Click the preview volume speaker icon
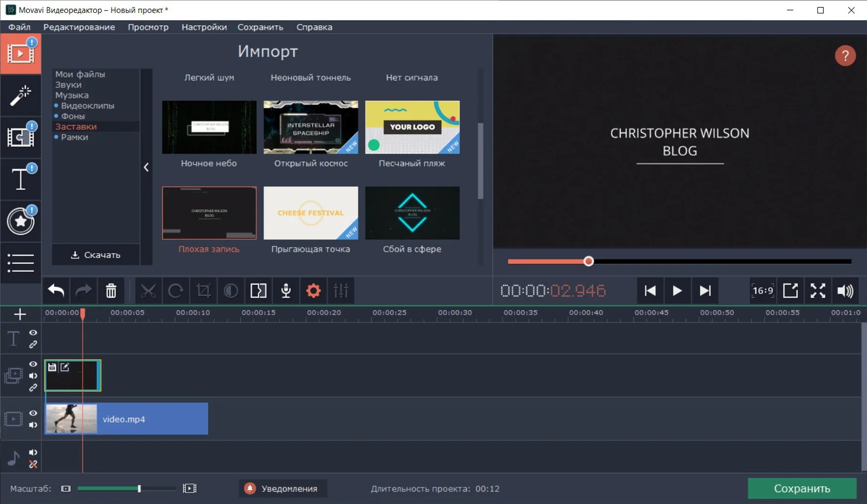Viewport: 867px width, 504px height. pyautogui.click(x=846, y=291)
